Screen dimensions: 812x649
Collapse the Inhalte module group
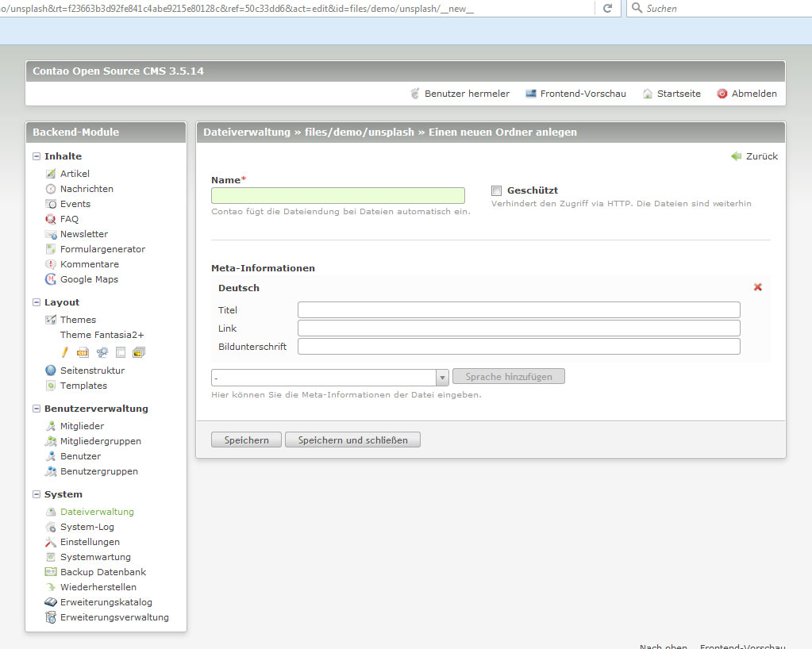tap(37, 156)
